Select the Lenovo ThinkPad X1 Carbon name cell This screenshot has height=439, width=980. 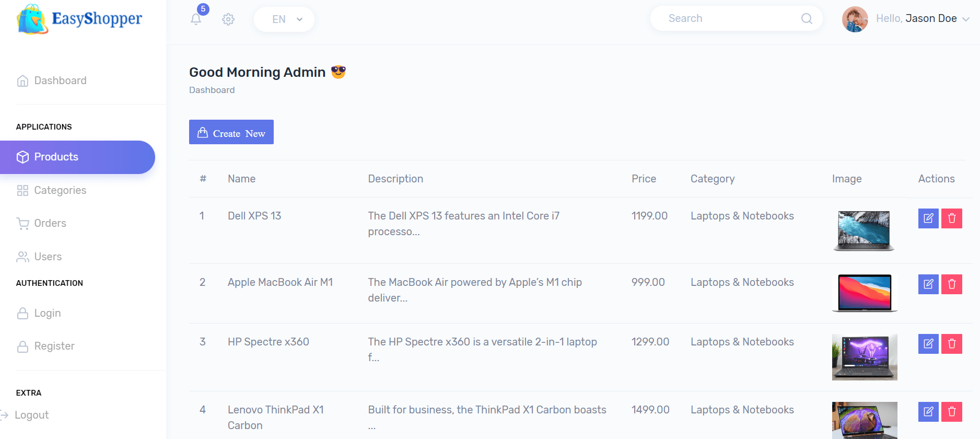(276, 418)
